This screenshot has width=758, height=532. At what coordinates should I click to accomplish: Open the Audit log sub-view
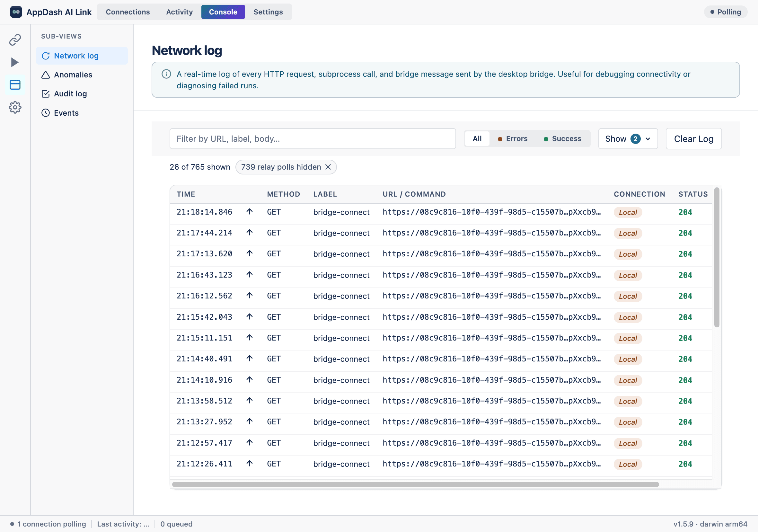(82, 94)
